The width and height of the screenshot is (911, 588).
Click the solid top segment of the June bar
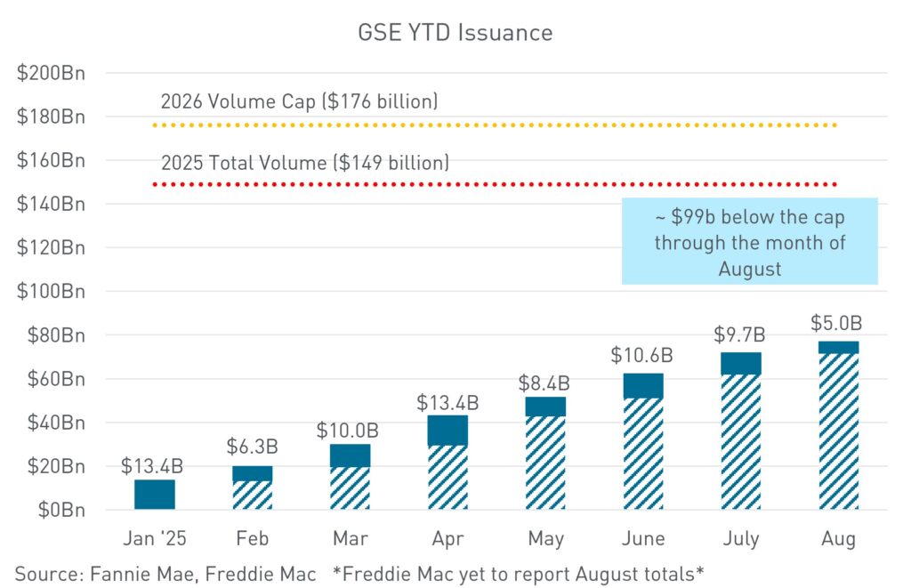(643, 386)
